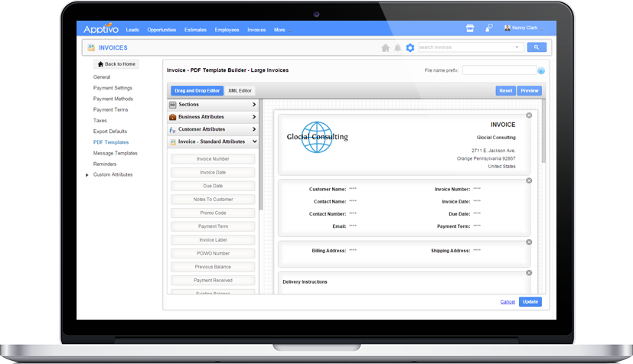Switch to the XML Editor tab
The image size is (633, 364).
click(x=240, y=91)
